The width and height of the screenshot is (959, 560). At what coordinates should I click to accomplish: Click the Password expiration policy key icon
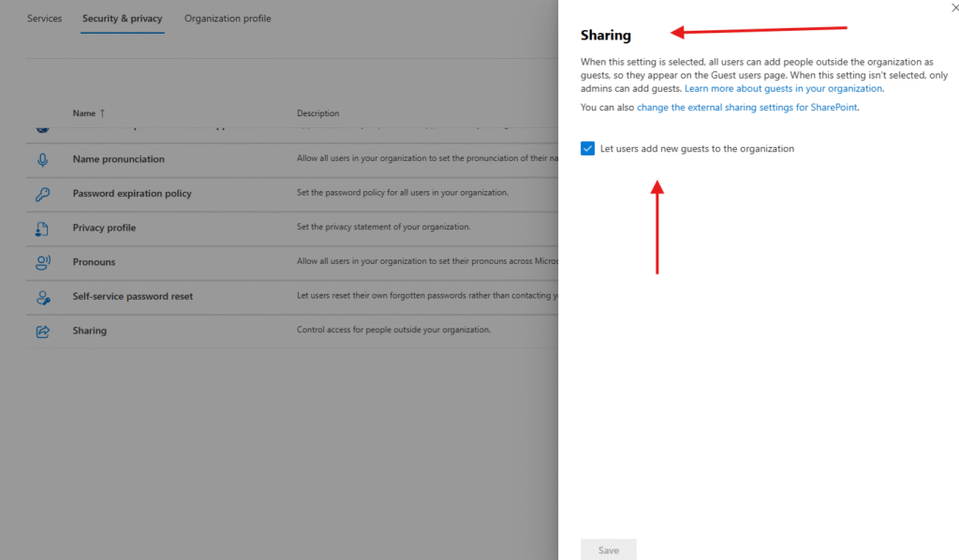(x=43, y=194)
